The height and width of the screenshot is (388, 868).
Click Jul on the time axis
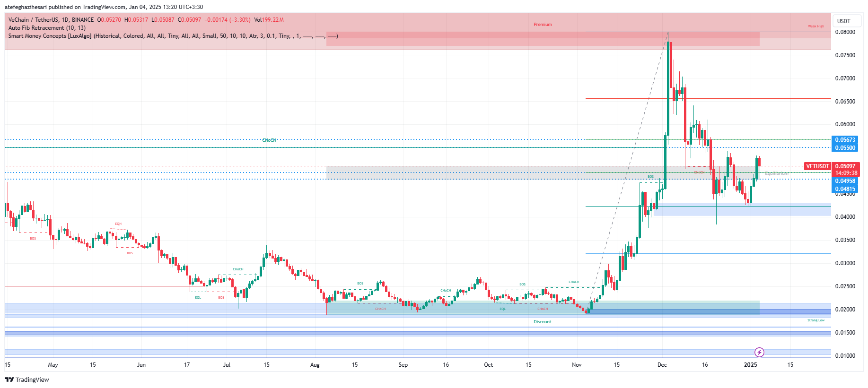(227, 365)
